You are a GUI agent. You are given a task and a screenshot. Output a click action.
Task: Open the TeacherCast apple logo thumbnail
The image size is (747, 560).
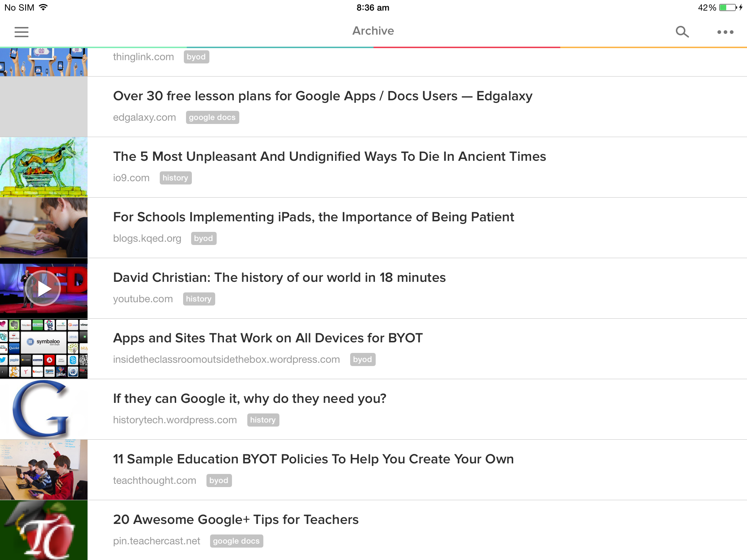44,530
